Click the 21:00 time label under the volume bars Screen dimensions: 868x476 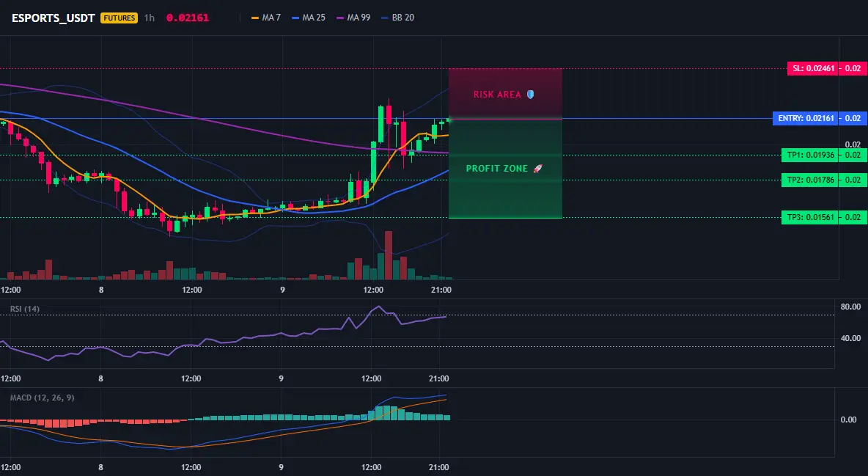click(441, 290)
